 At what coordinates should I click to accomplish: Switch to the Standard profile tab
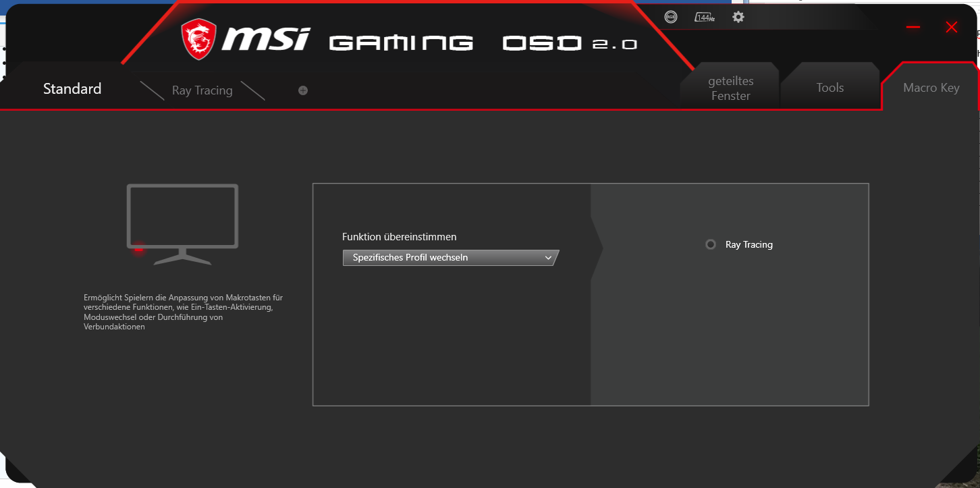72,89
